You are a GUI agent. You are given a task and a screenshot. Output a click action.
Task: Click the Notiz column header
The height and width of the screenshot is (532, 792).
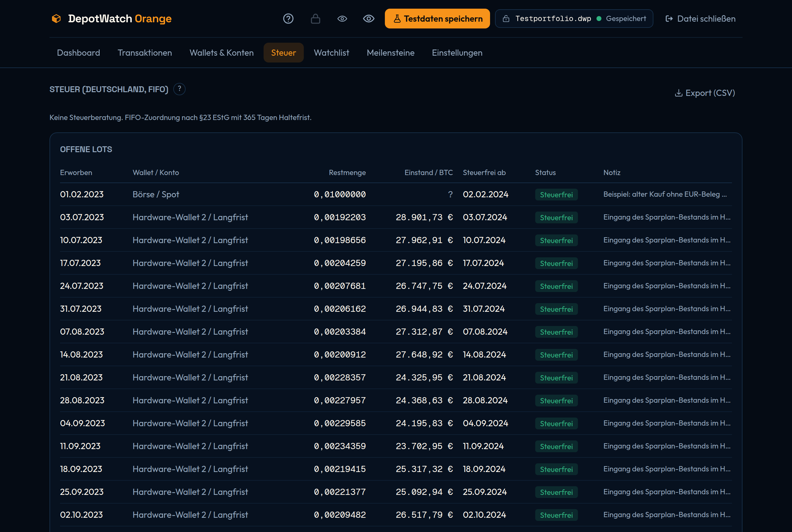[612, 173]
